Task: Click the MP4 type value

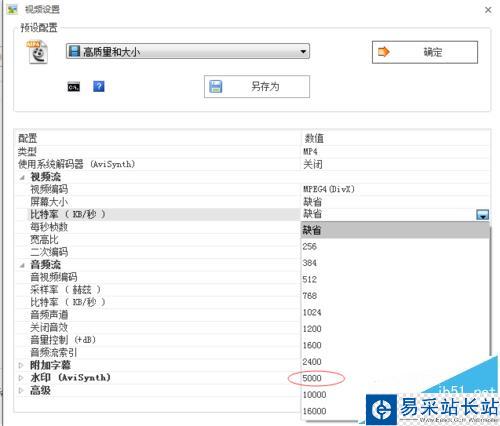Action: coord(310,152)
